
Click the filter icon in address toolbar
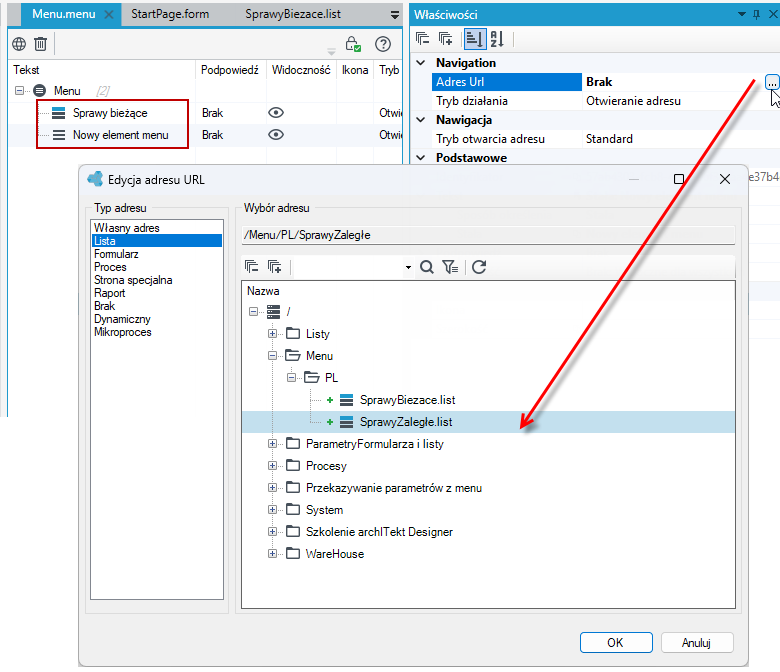[450, 267]
